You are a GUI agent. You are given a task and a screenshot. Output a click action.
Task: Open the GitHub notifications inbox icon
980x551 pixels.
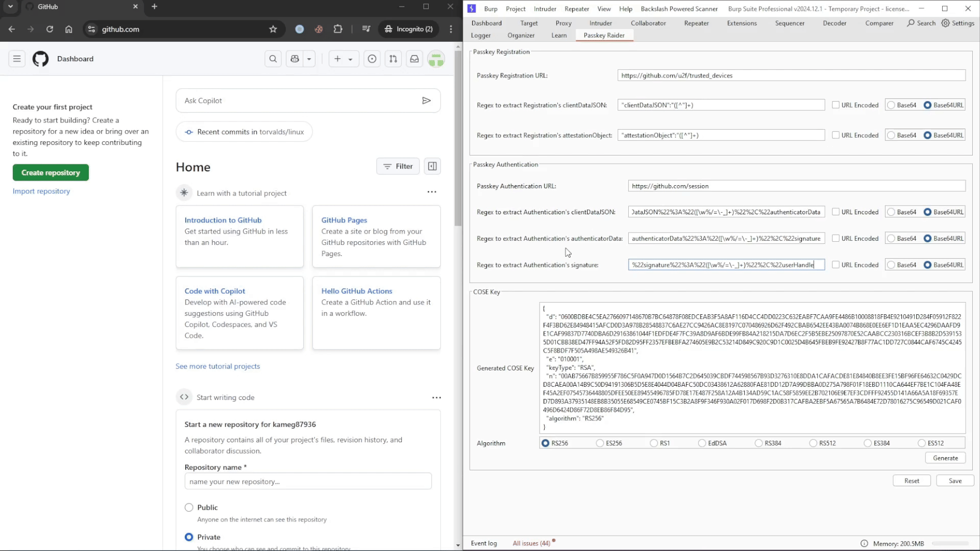[x=414, y=59]
